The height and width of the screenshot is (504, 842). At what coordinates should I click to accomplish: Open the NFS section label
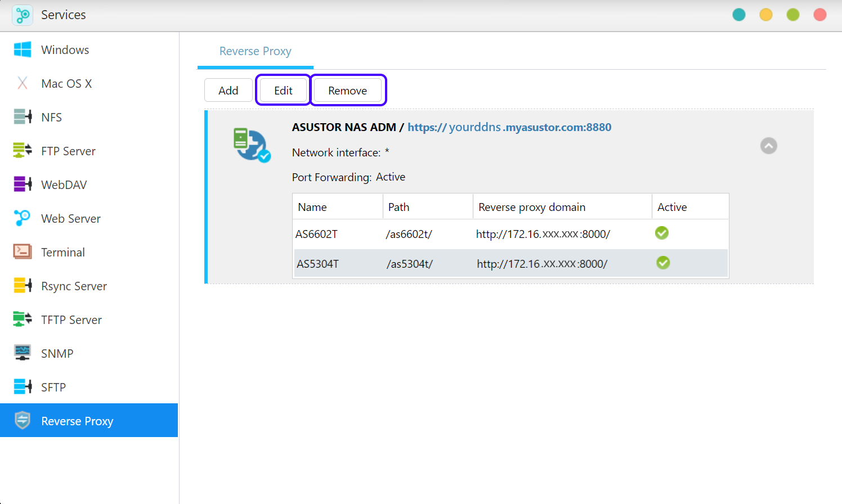click(x=52, y=117)
